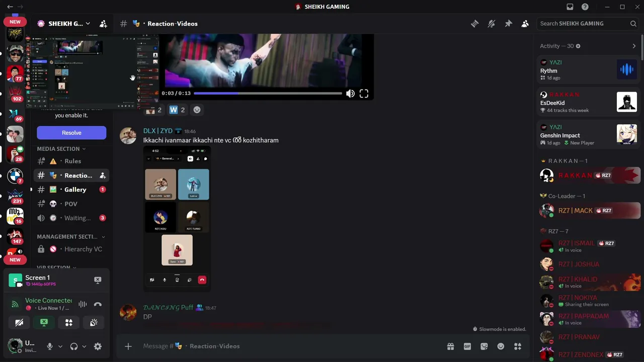The image size is (644, 362).
Task: Deafen with the headphones icon
Action: [x=74, y=346]
